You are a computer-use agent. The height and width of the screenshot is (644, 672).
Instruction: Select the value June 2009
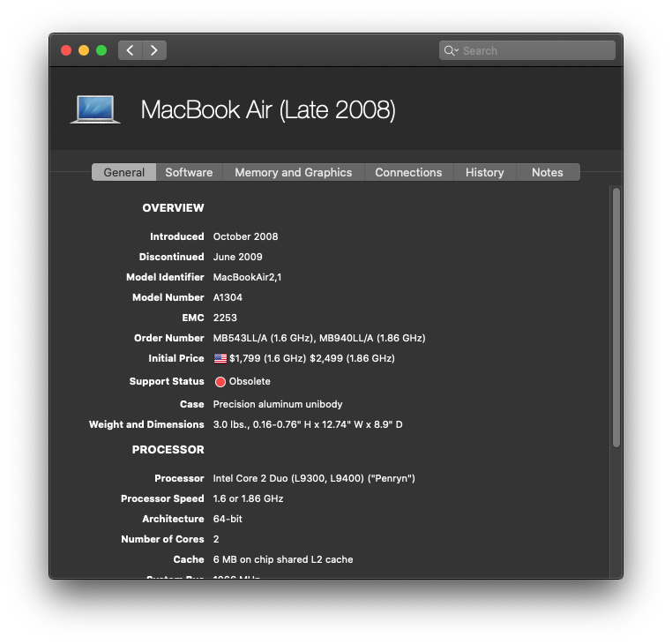point(238,257)
